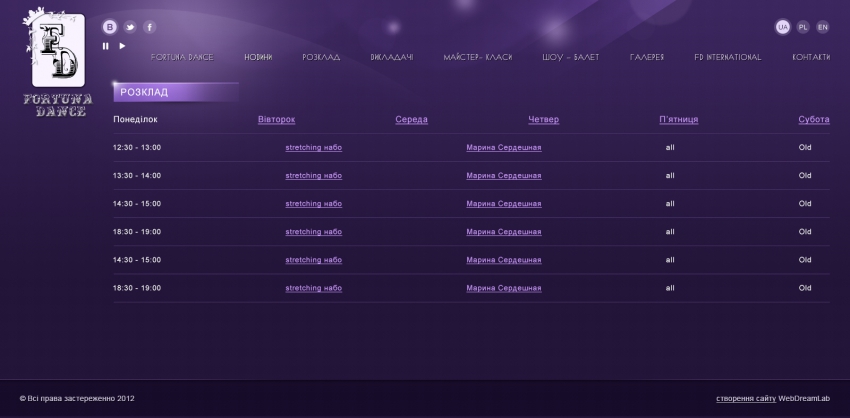Open Марина Сердешная in 13:30 - 14:00 row
Screen dimensions: 850x418
point(503,176)
